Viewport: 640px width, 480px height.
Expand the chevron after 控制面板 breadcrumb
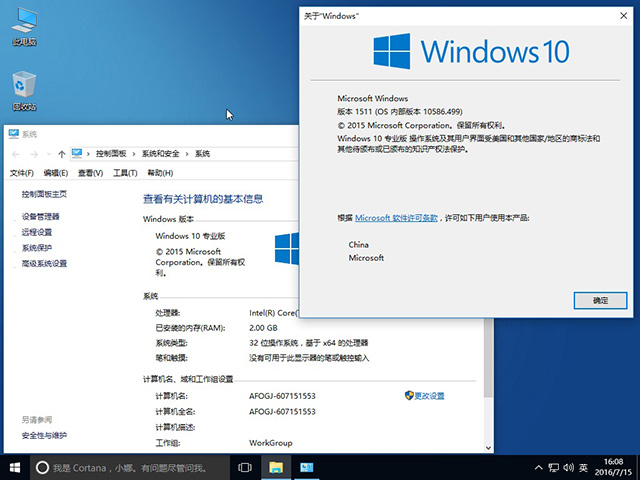pyautogui.click(x=133, y=154)
